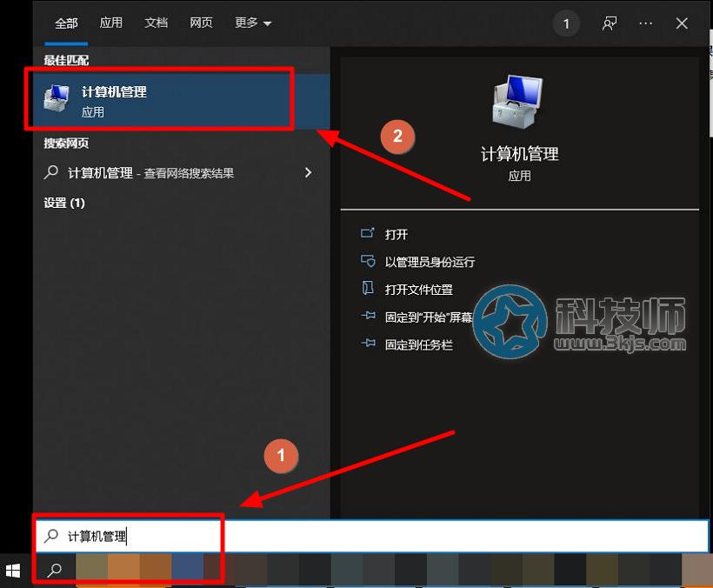Switch to the 全部 tab

click(66, 23)
